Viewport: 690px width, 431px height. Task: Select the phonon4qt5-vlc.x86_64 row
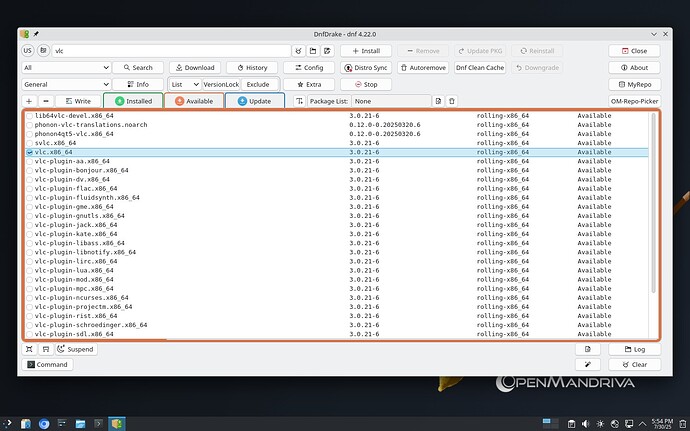(x=337, y=134)
